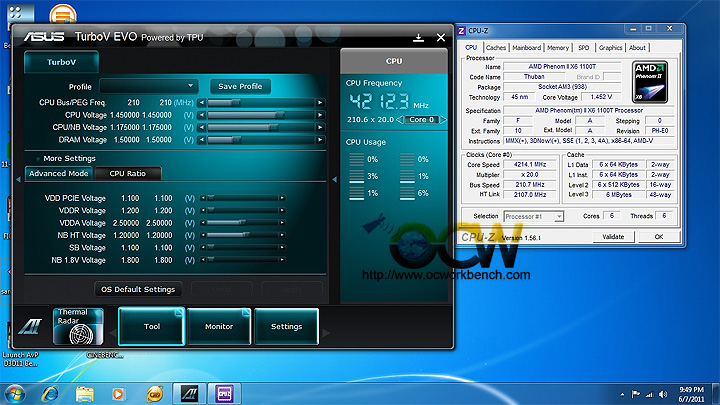The width and height of the screenshot is (720, 405).
Task: Open the Mainboard tab in CPU-Z
Action: point(526,48)
